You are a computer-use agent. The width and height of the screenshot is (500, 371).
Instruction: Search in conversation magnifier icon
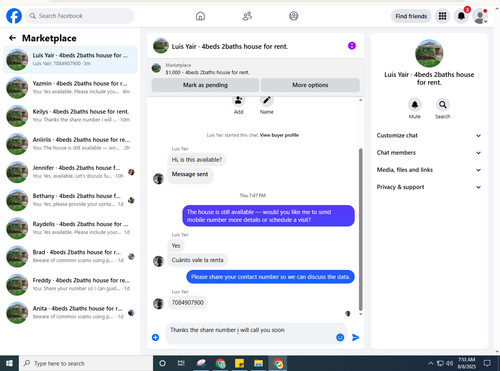443,105
